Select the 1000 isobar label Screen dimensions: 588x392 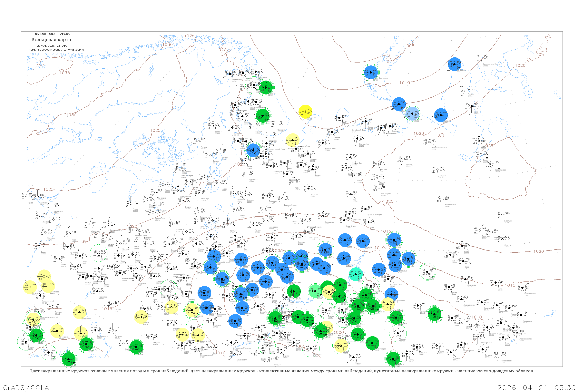(x=339, y=332)
